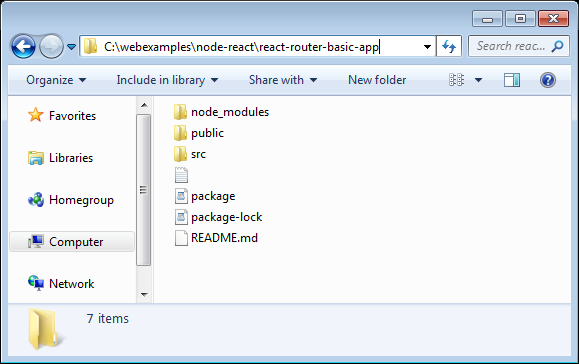
Task: Click the navigation pane scroll-down arrow
Action: [x=144, y=295]
